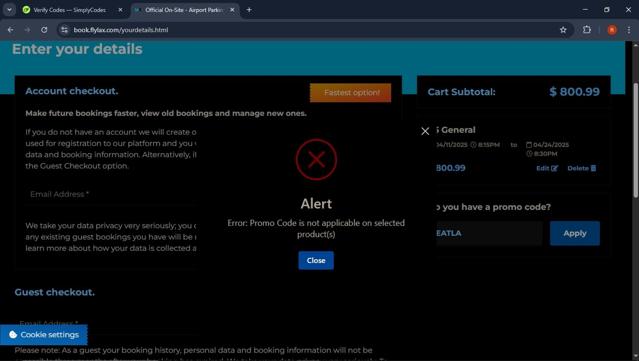View site information icon in address bar
Viewport: 639px width, 361px height.
click(64, 30)
